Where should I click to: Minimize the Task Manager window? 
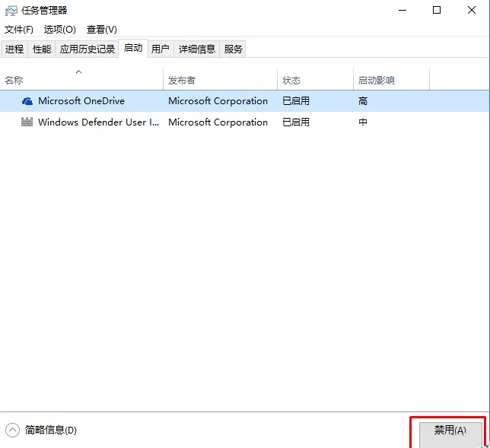pyautogui.click(x=402, y=11)
